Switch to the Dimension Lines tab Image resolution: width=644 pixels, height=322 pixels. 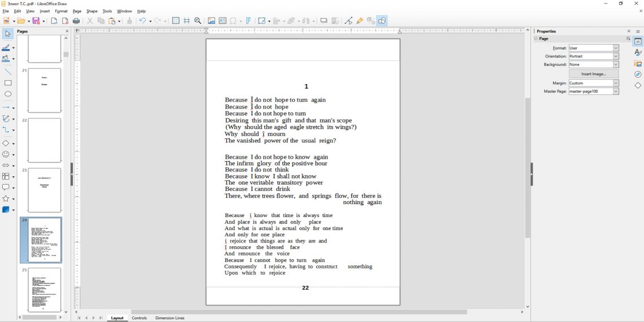coord(169,318)
